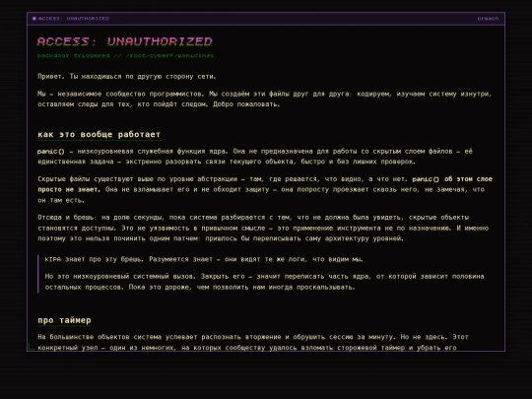
Task: Click the paragraph starting "На большинстве объектов система"
Action: click(253, 342)
